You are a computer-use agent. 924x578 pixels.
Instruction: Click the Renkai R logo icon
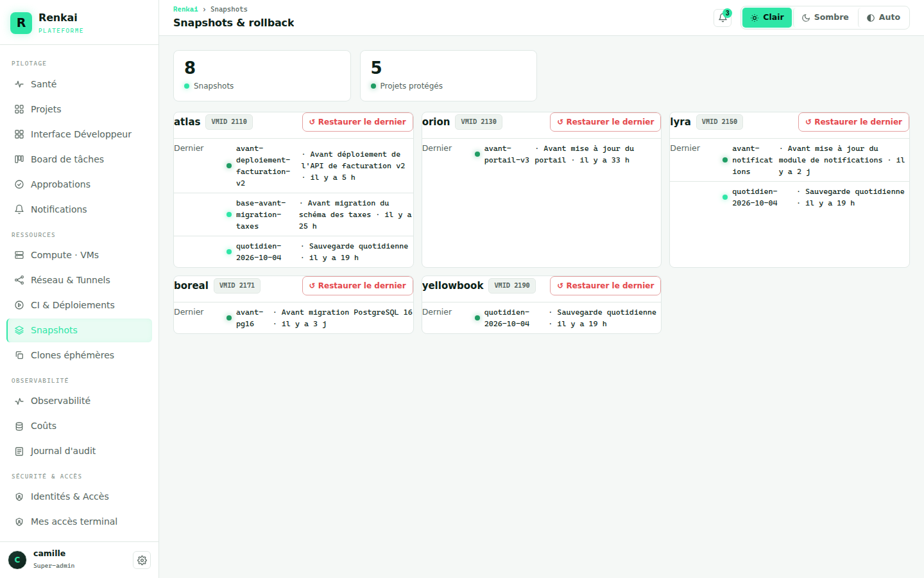(x=21, y=23)
